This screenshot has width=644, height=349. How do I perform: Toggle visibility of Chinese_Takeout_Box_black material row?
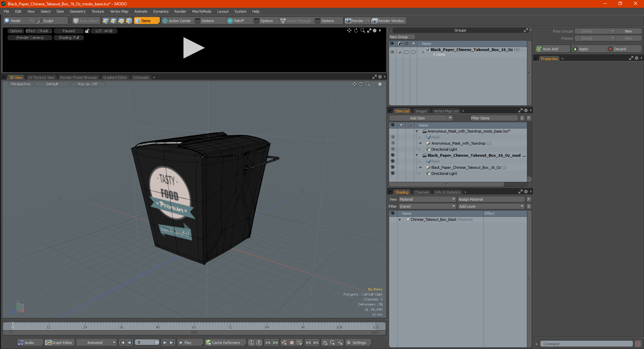[392, 219]
